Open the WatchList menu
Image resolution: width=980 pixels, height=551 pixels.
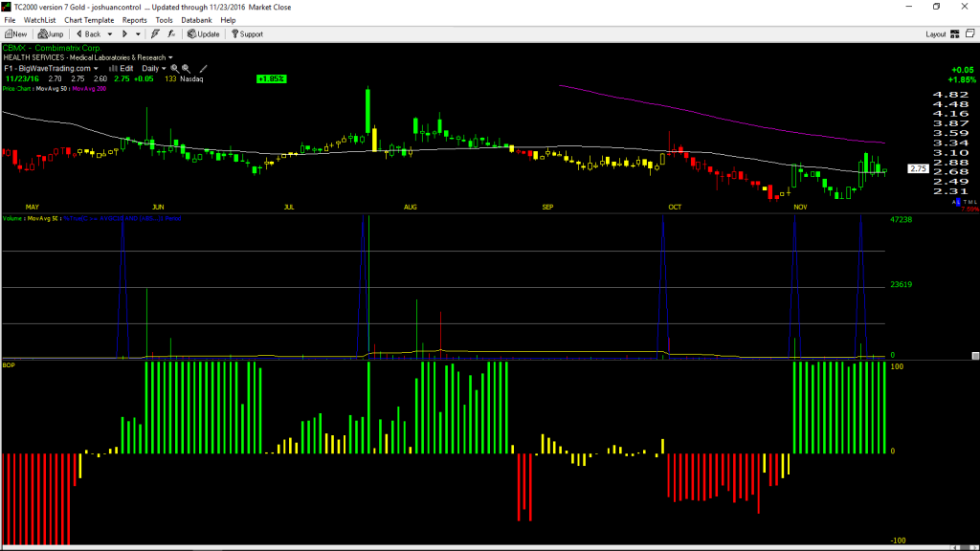click(x=39, y=20)
